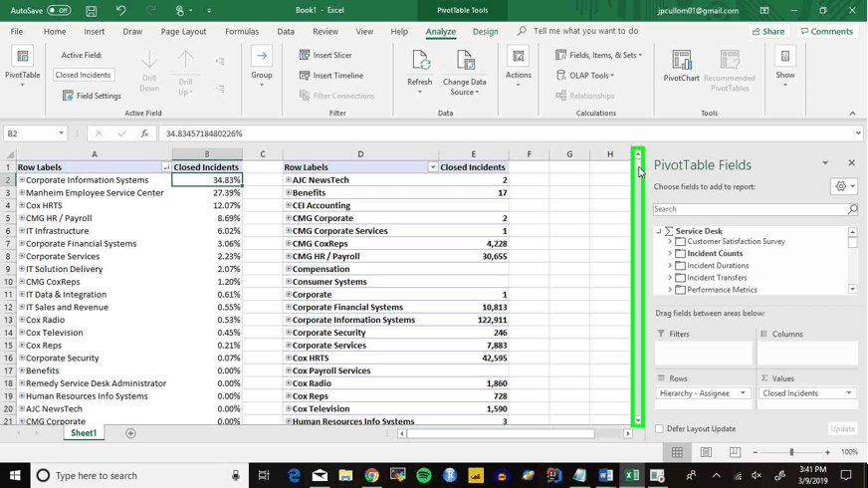Screen dimensions: 868x488
Task: Open File Explorer from taskbar
Action: pyautogui.click(x=346, y=475)
